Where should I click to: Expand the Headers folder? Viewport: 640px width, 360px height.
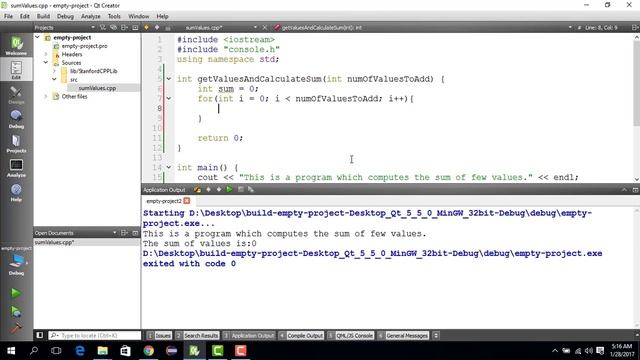46,54
